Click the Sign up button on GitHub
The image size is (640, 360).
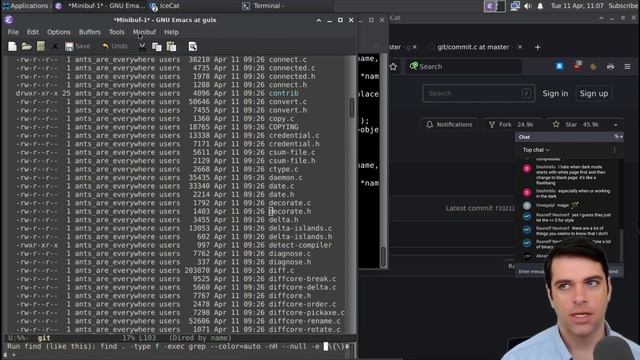coord(594,93)
